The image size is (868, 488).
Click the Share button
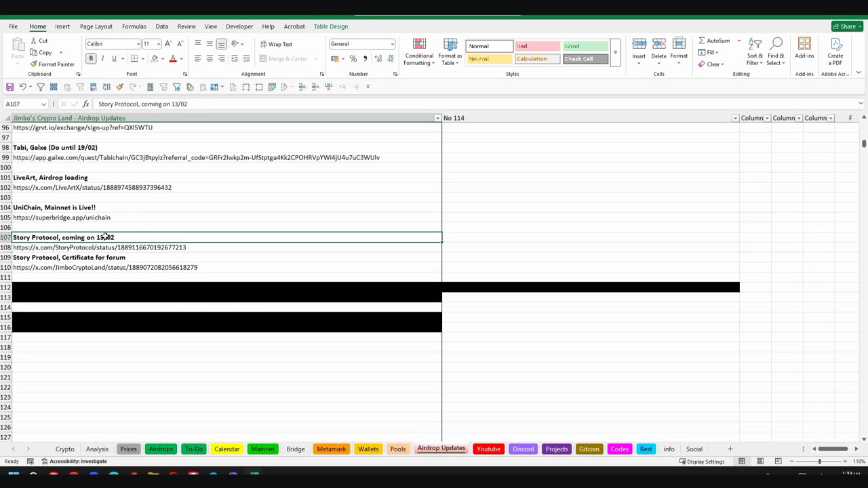[x=847, y=26]
